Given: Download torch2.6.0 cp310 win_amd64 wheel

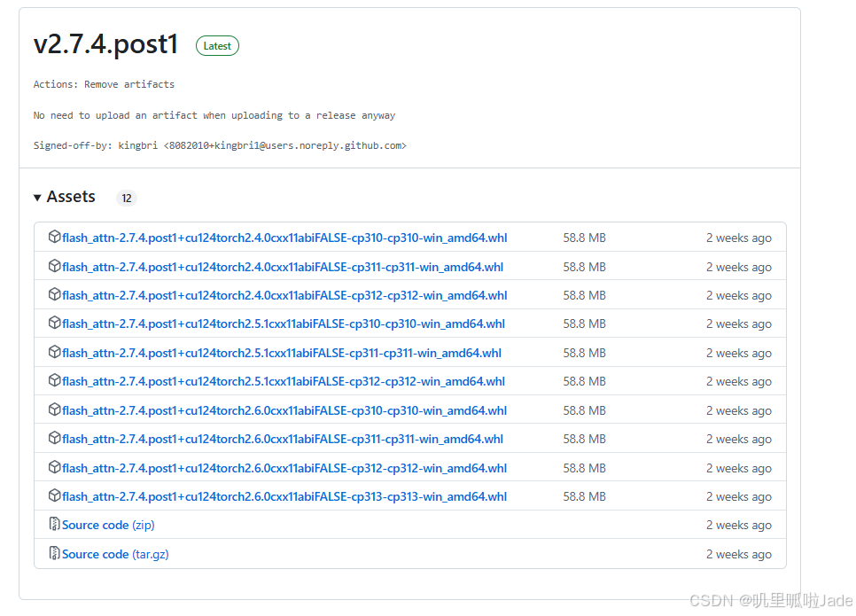Looking at the screenshot, I should 284,410.
